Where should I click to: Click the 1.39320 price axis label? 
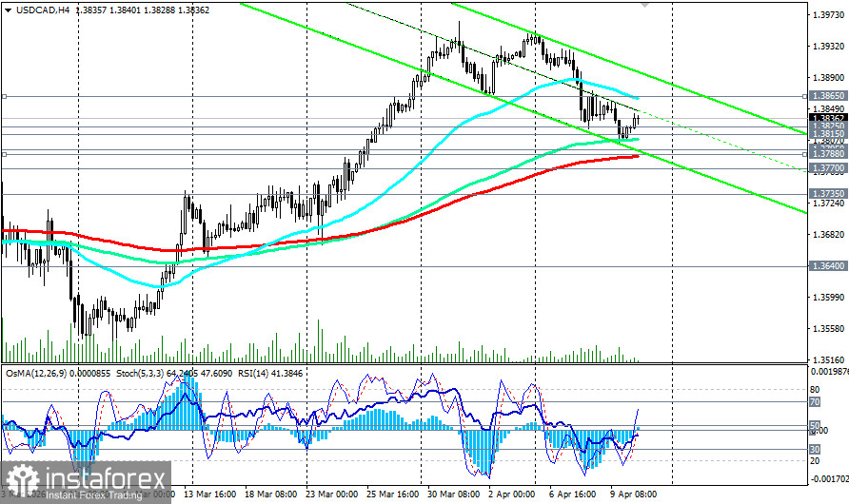[x=828, y=46]
